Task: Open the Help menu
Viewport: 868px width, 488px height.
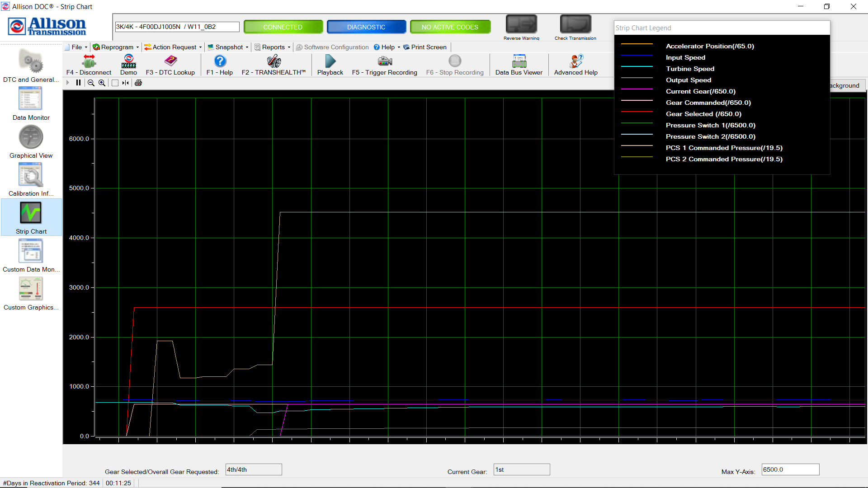Action: [387, 47]
